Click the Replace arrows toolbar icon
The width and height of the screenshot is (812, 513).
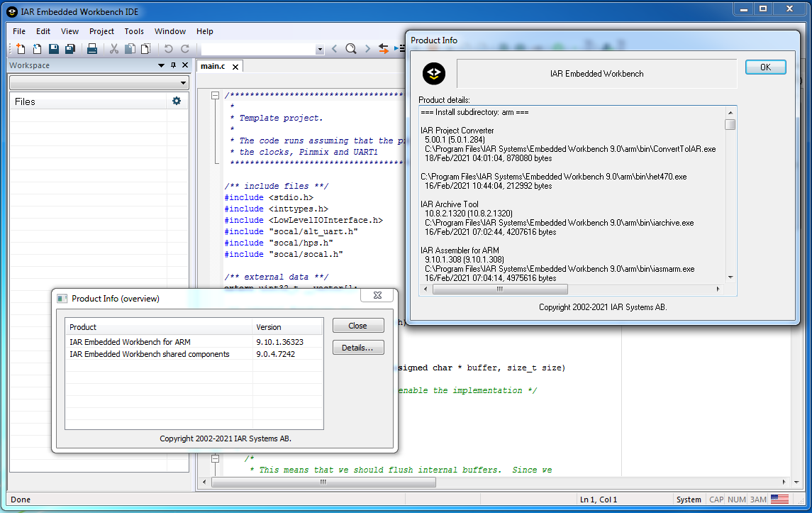pyautogui.click(x=383, y=49)
